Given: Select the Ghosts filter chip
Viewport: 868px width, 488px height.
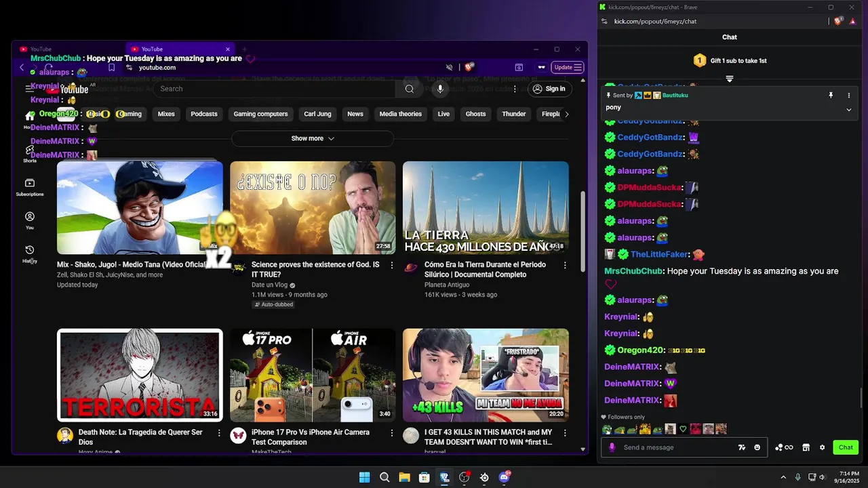Looking at the screenshot, I should pyautogui.click(x=475, y=114).
